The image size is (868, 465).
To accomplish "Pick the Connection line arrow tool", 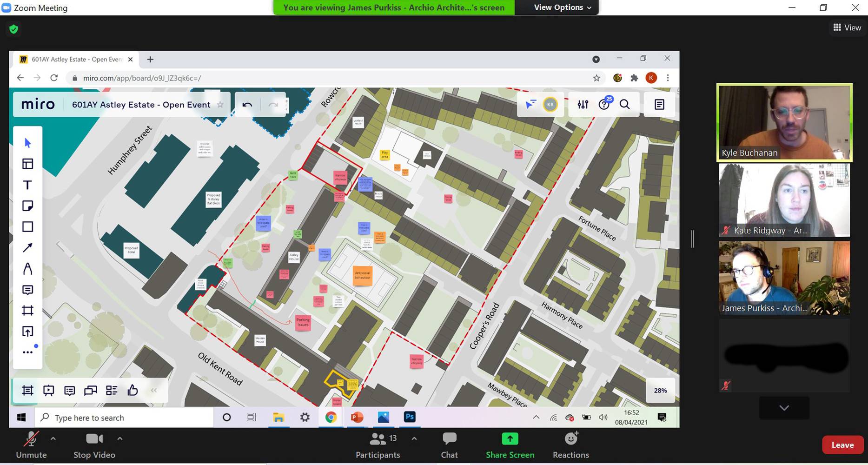I will (x=27, y=248).
